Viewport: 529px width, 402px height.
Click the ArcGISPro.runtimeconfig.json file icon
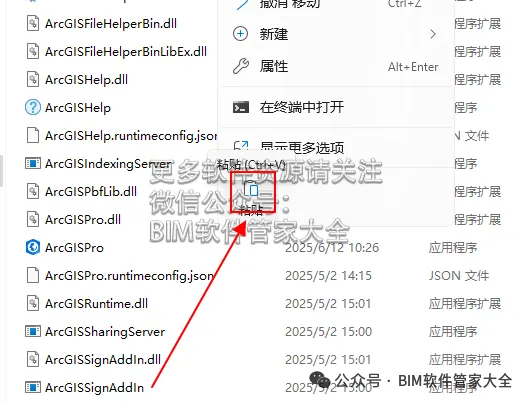[33, 275]
